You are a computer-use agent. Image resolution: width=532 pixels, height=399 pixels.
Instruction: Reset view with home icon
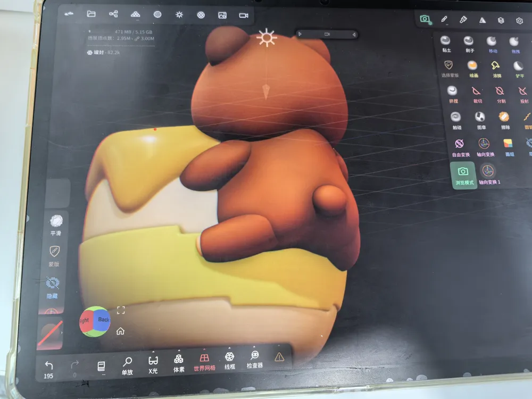[x=120, y=331]
